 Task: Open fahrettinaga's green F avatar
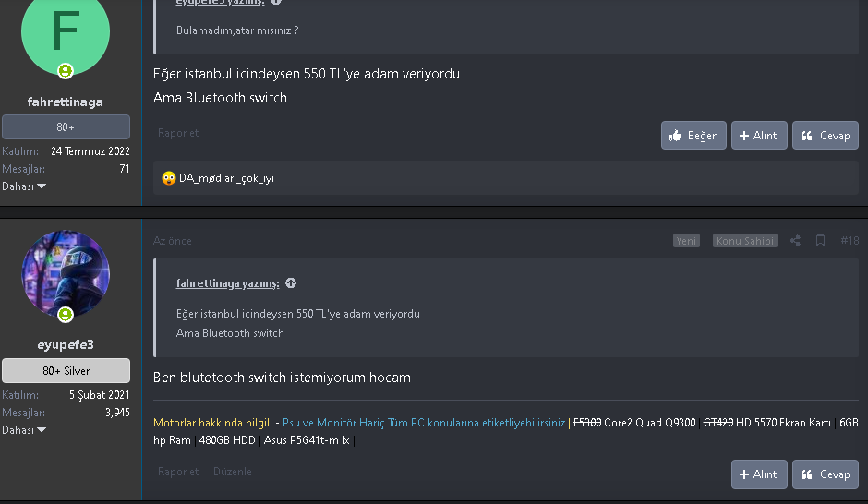(66, 32)
